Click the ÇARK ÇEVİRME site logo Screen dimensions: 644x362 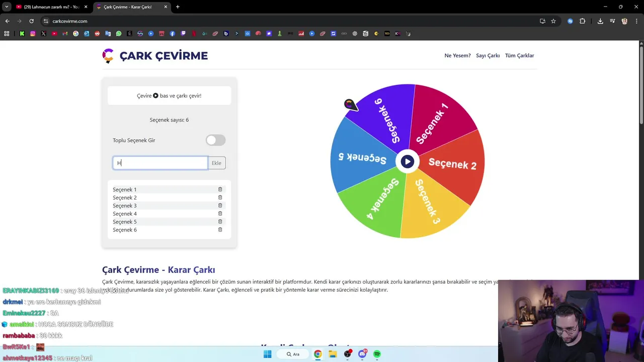click(x=155, y=55)
